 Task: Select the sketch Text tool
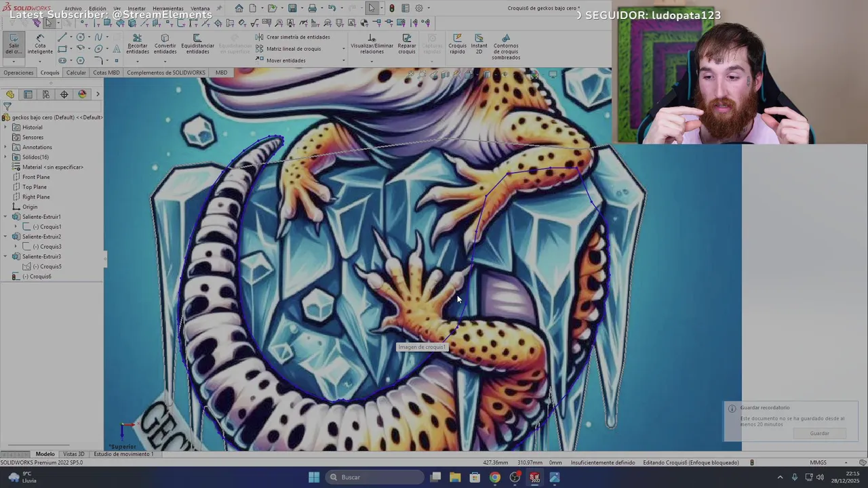tap(117, 49)
